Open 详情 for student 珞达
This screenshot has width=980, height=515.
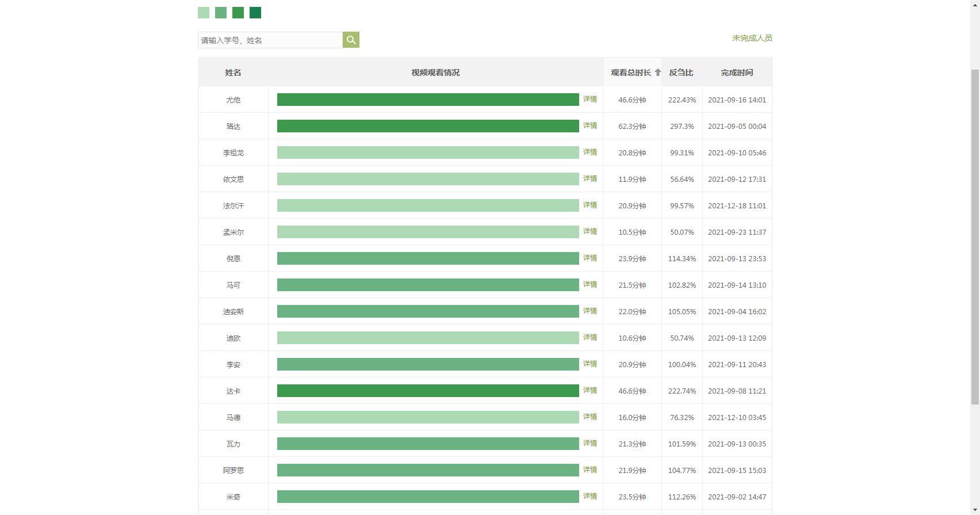click(x=590, y=125)
